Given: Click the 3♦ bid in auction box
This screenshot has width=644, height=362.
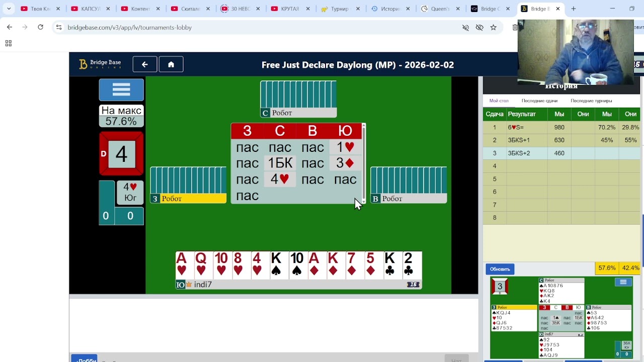Looking at the screenshot, I should click(345, 163).
